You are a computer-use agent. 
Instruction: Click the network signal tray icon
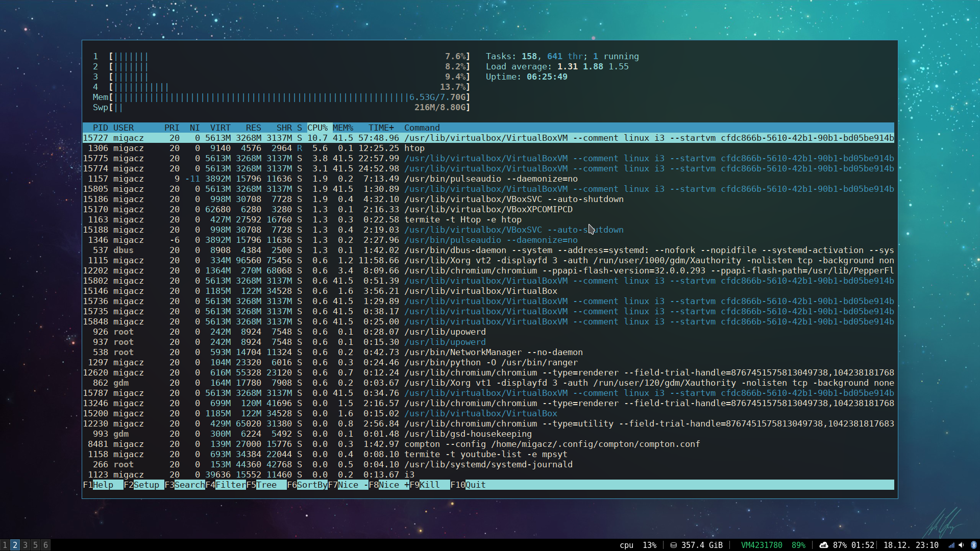951,545
